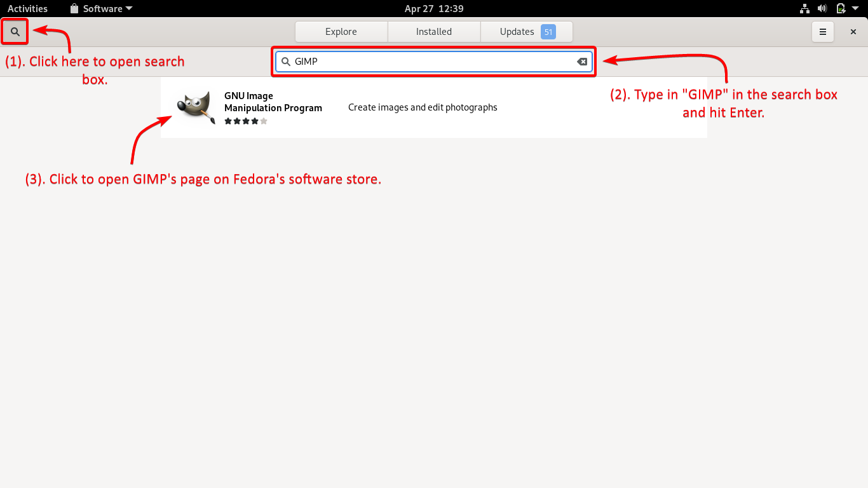Image resolution: width=868 pixels, height=488 pixels.
Task: Open the Software application menu
Action: [102, 8]
